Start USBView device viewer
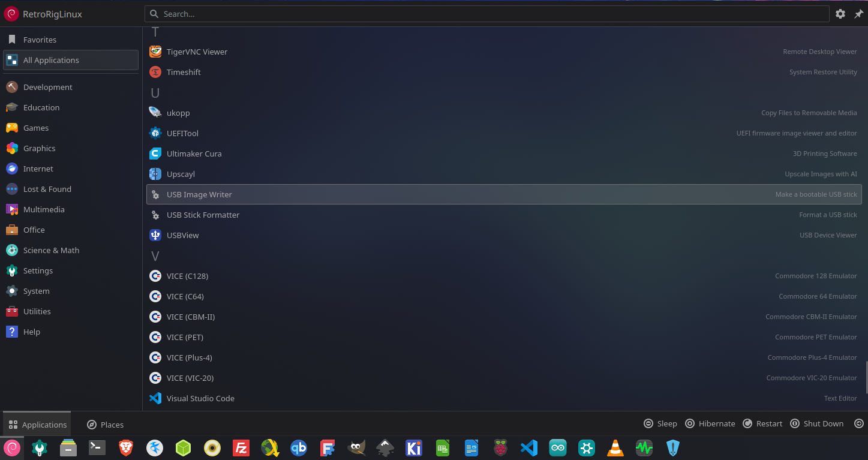 tap(182, 235)
